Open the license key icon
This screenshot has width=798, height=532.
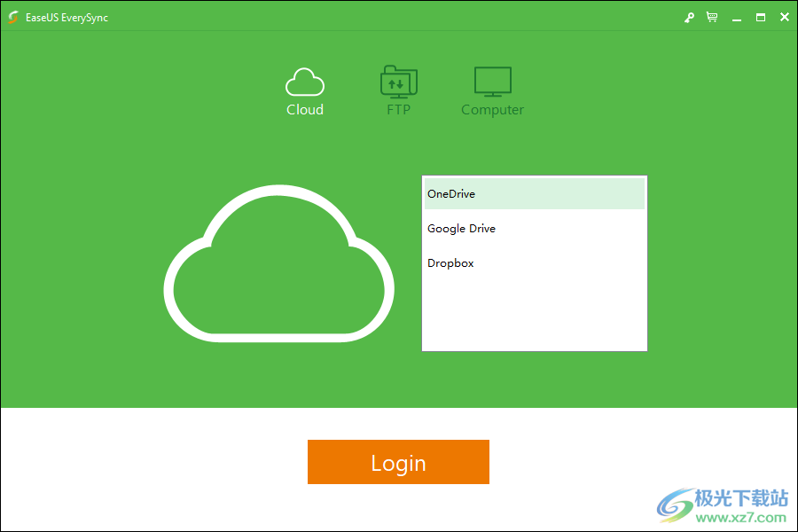coord(689,18)
